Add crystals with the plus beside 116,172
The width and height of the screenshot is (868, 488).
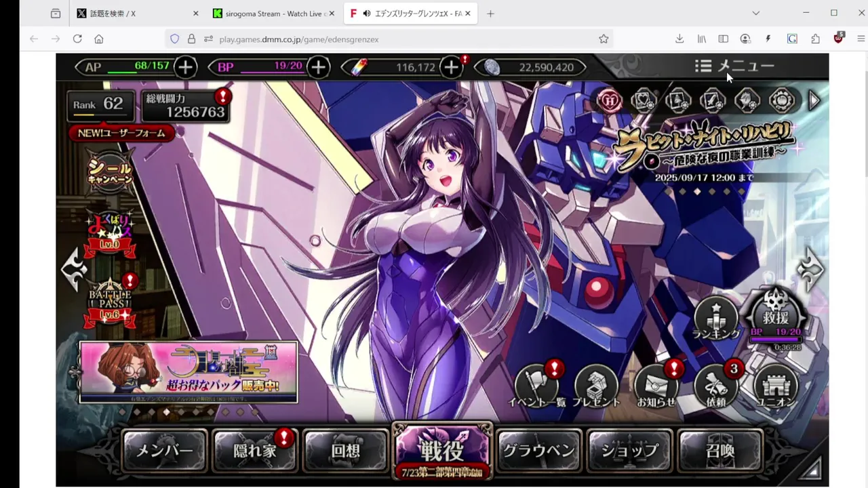[x=451, y=66]
